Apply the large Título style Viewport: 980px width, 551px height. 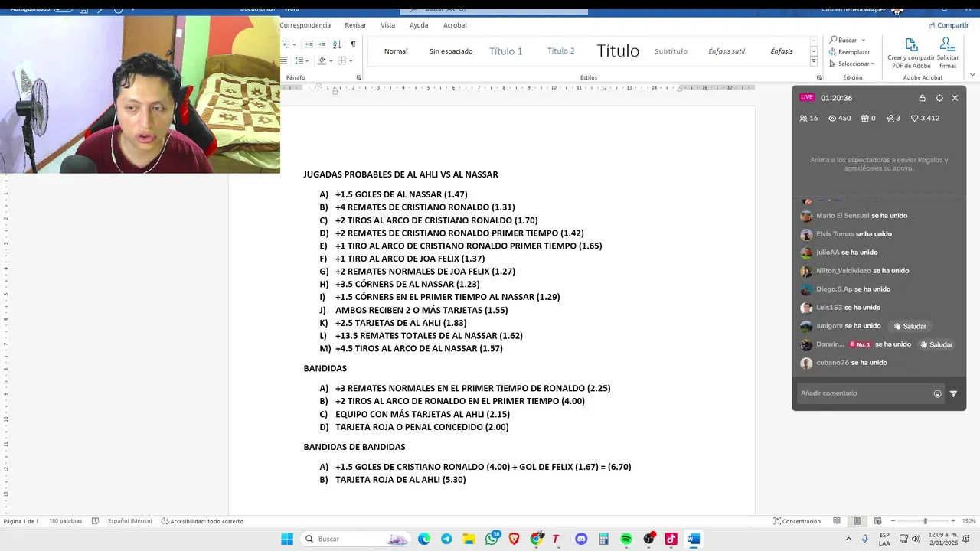click(x=618, y=51)
